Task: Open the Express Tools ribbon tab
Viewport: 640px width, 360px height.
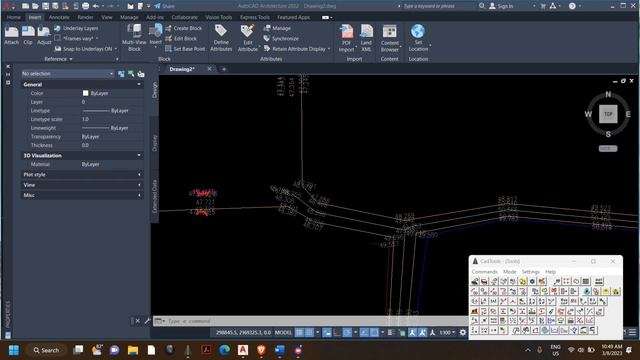Action: 255,17
